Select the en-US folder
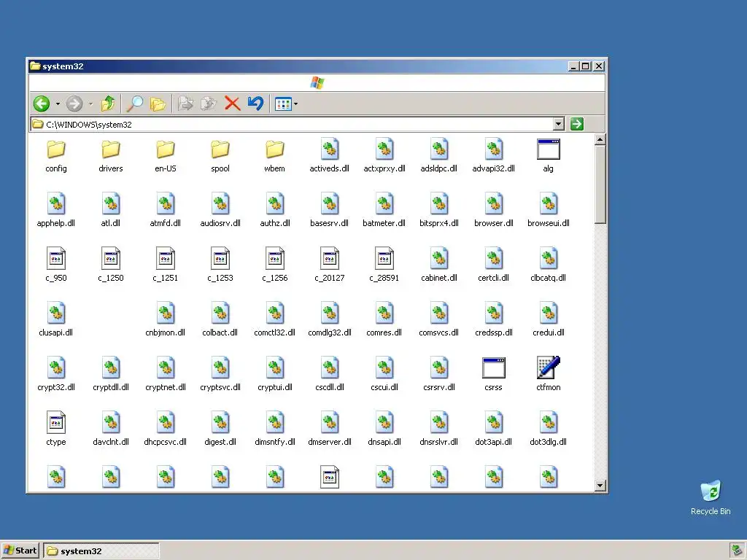The image size is (747, 560). (166, 156)
